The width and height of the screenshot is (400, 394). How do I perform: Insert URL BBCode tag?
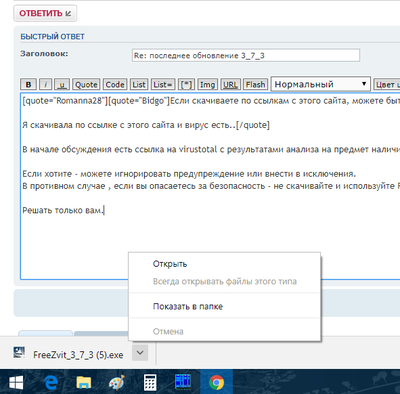point(230,84)
